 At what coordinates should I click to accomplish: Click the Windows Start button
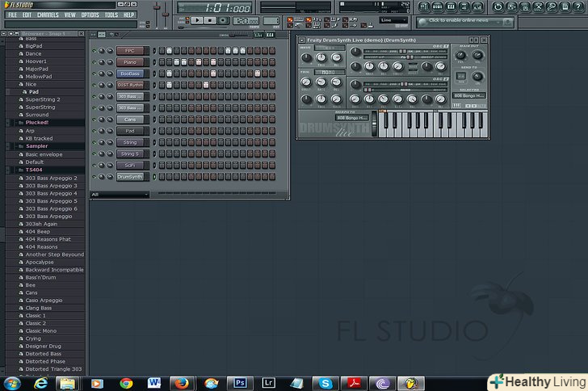tap(11, 382)
